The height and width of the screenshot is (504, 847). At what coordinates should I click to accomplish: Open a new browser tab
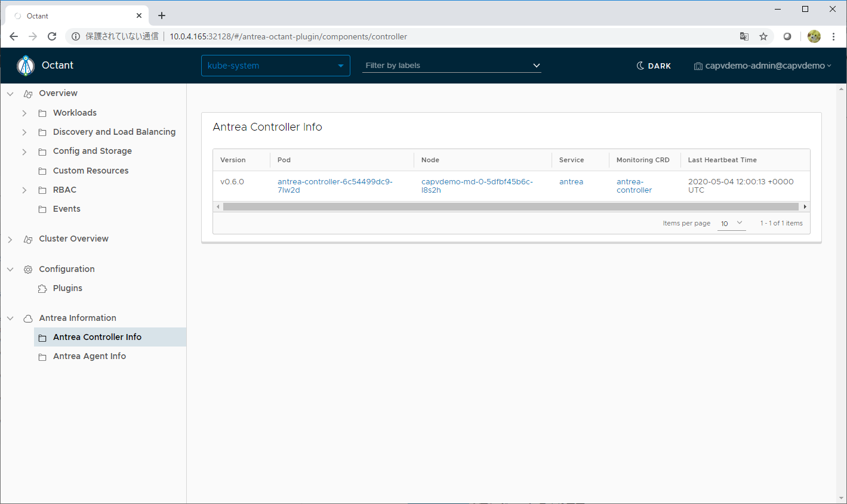click(162, 16)
